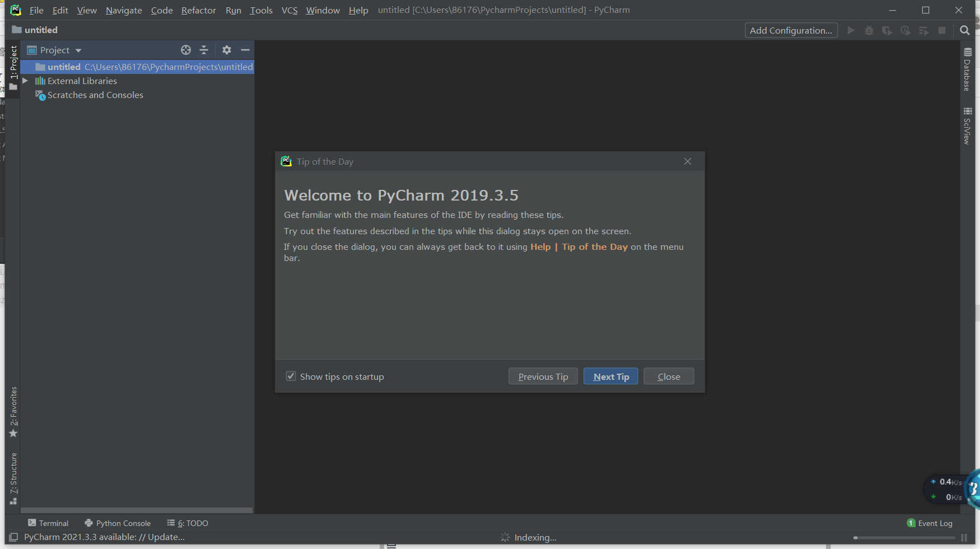Open Search Everywhere magnifier icon
The width and height of the screenshot is (980, 549).
(964, 30)
